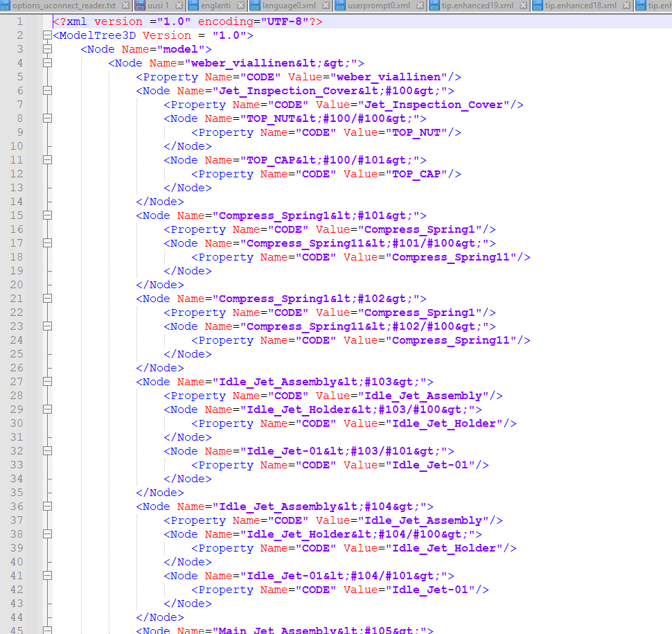Switch to the userprompt0.xml tab
The width and height of the screenshot is (672, 634).
(x=378, y=6)
